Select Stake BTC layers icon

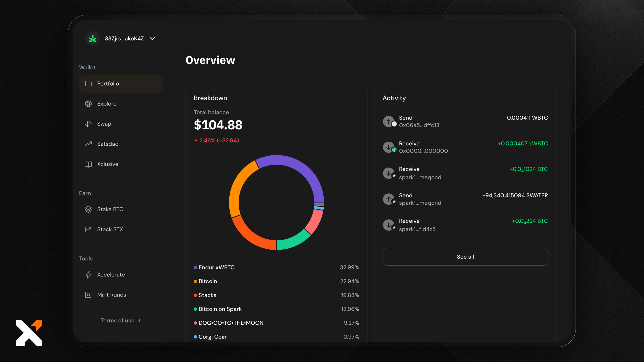[88, 209]
